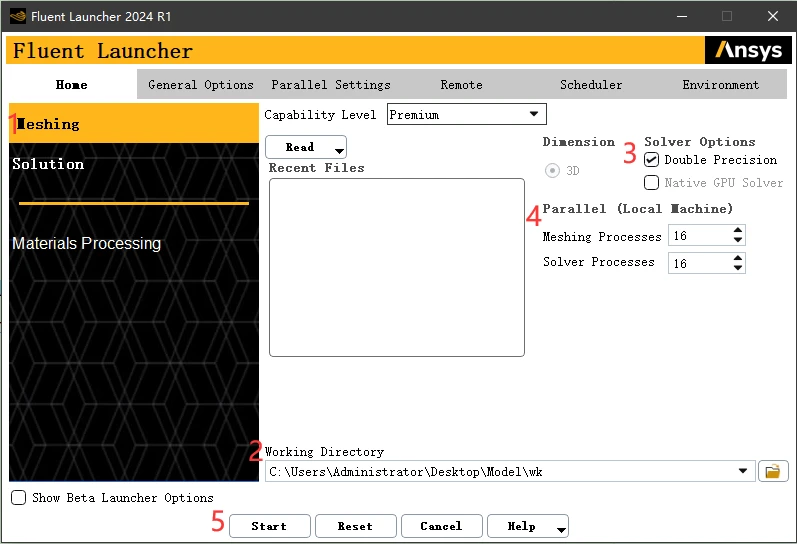Click the Reset button
Viewport: 797px width, 544px height.
point(355,526)
